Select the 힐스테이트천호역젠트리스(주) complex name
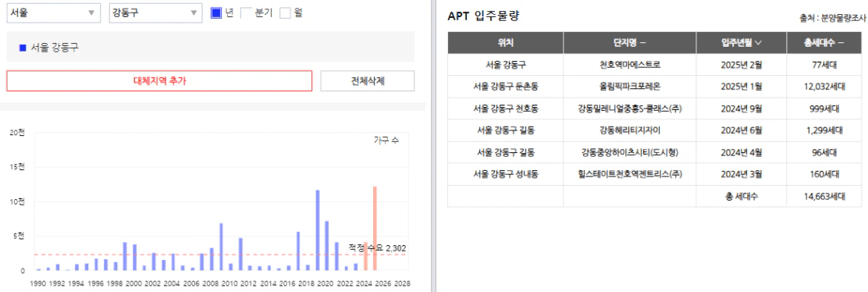The width and height of the screenshot is (868, 292). 630,174
